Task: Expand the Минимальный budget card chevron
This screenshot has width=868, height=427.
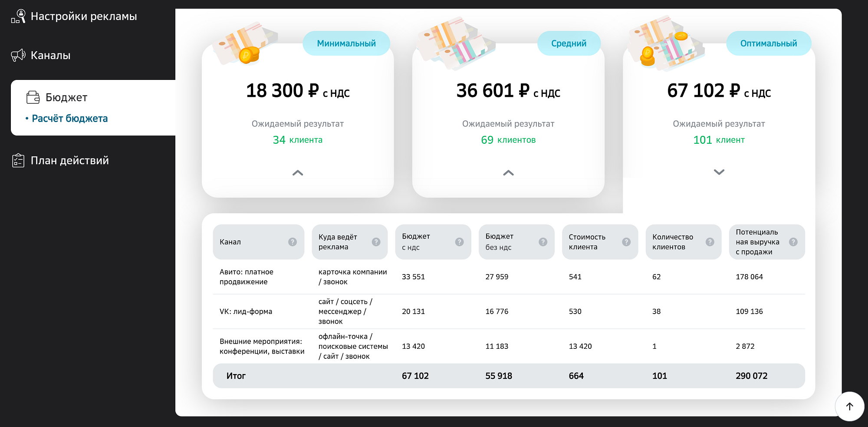Action: click(x=298, y=173)
